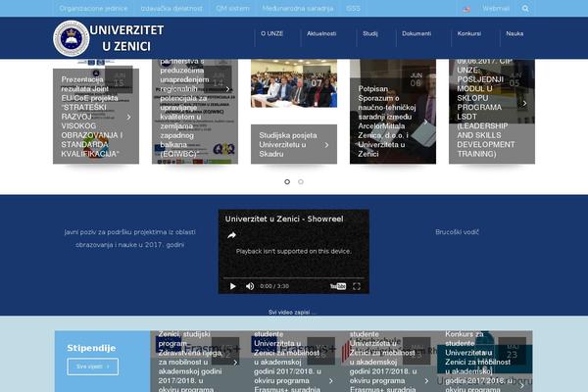
Task: Open Javni poziv za podršku projektima link
Action: point(129,238)
